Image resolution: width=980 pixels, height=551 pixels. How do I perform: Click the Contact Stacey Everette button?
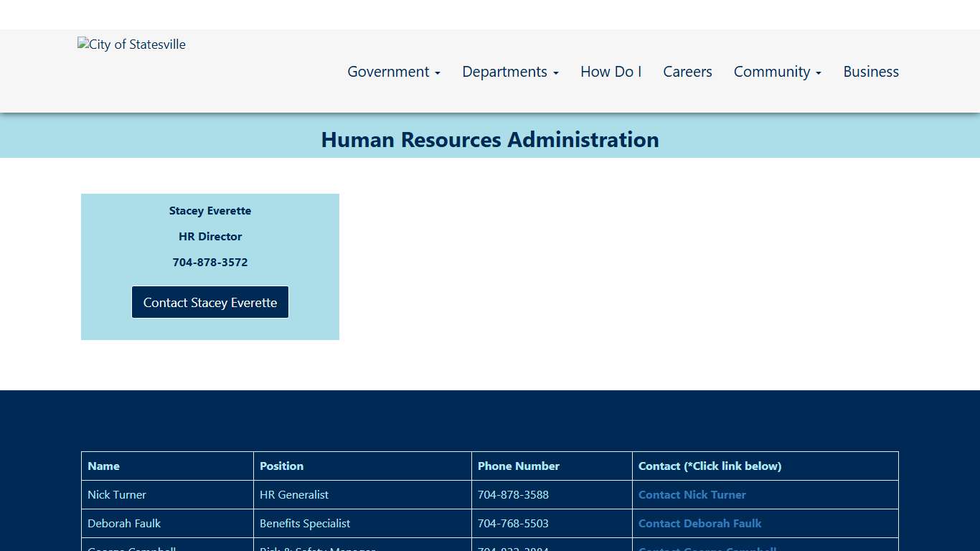(209, 302)
